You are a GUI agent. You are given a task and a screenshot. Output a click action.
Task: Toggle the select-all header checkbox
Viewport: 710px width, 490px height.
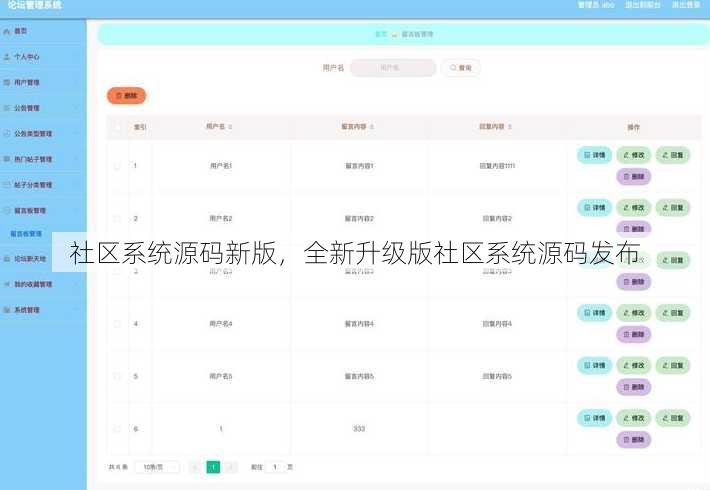117,127
